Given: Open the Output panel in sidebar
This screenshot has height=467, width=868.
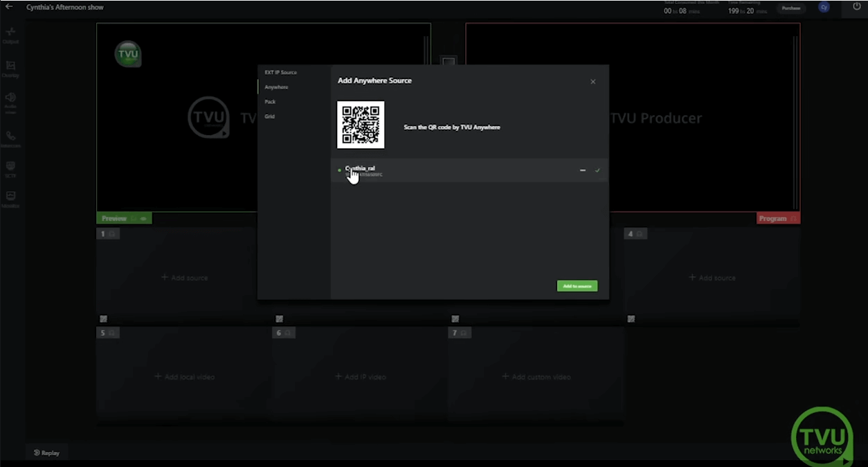Looking at the screenshot, I should 10,35.
